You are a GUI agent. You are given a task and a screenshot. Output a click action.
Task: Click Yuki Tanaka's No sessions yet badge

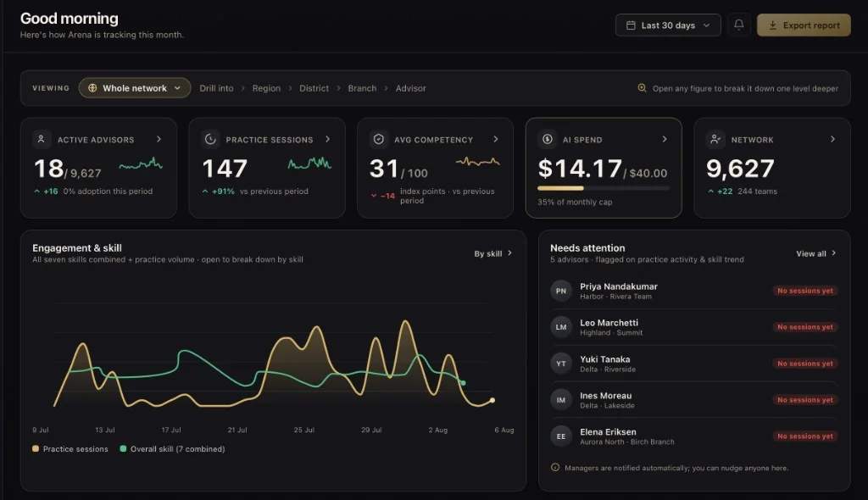(x=805, y=364)
